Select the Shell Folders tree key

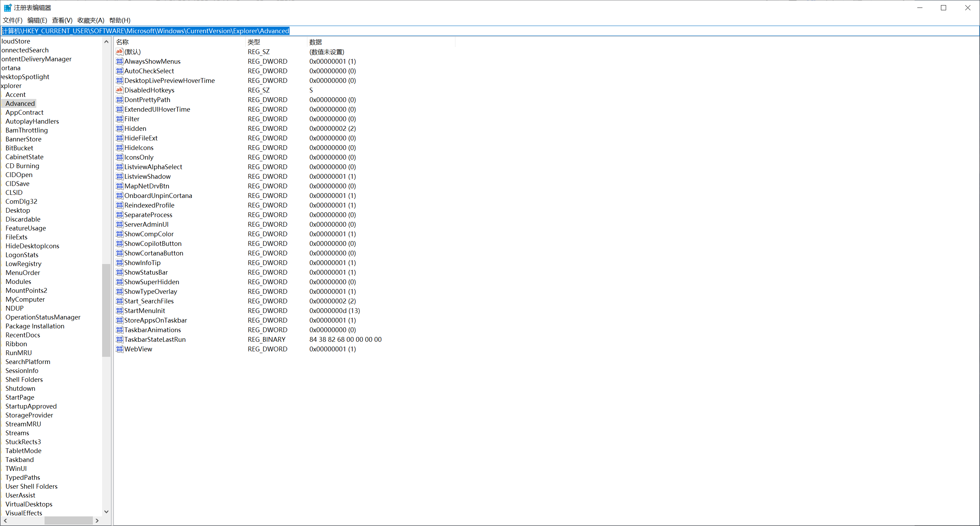[24, 379]
